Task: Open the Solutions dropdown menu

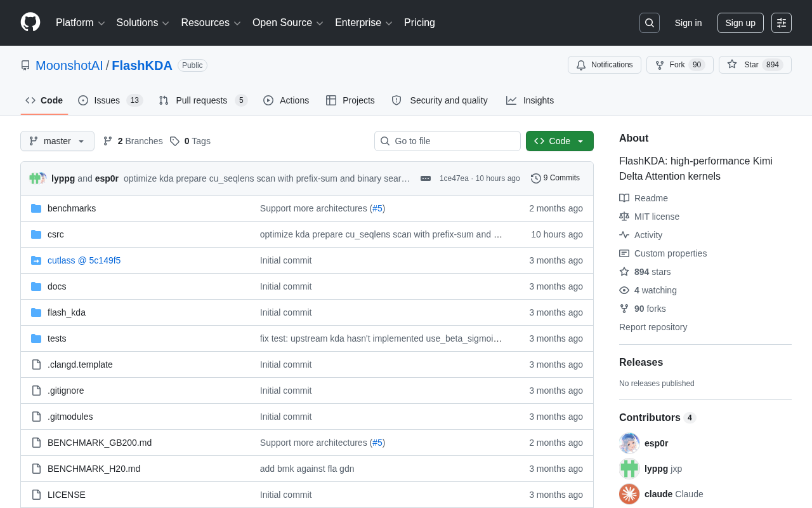Action: pos(143,23)
